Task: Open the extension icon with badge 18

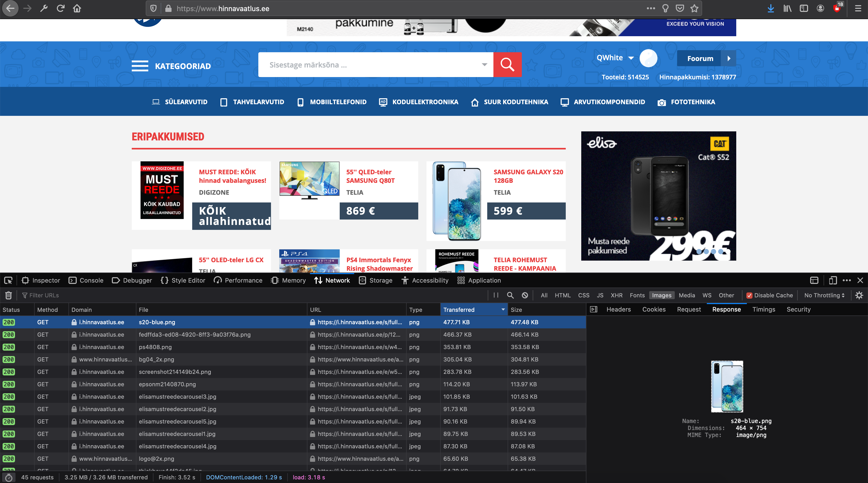Action: click(x=837, y=7)
